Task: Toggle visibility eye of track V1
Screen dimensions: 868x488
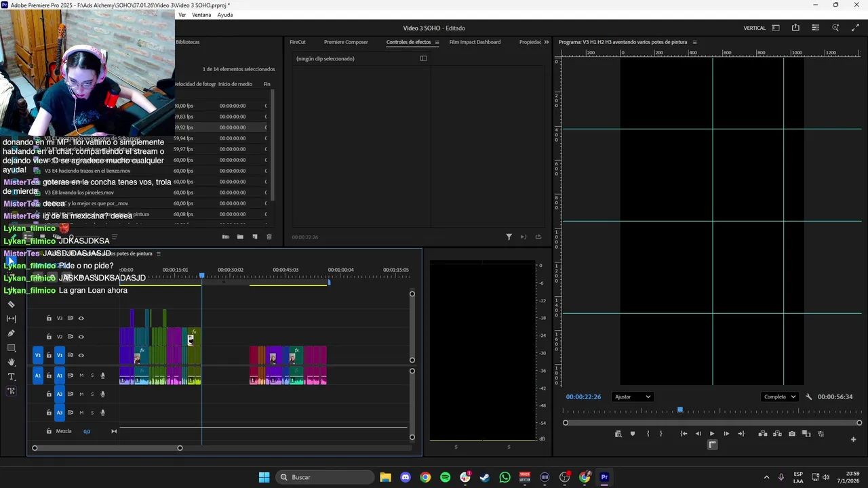Action: click(x=81, y=355)
